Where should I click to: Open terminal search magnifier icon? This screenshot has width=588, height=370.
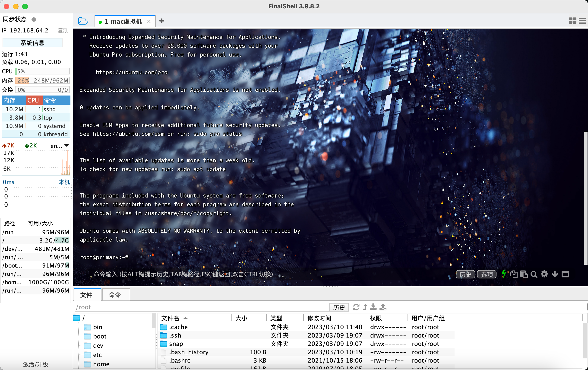pos(534,274)
